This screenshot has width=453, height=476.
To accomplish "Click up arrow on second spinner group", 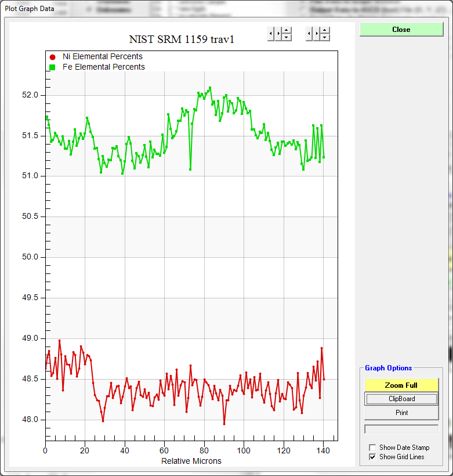I will click(325, 30).
